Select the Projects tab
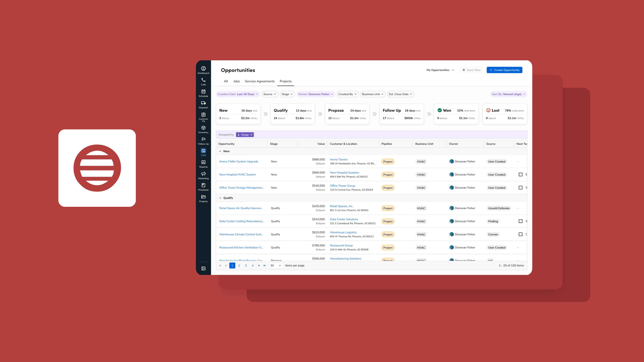644x362 pixels. pos(285,81)
